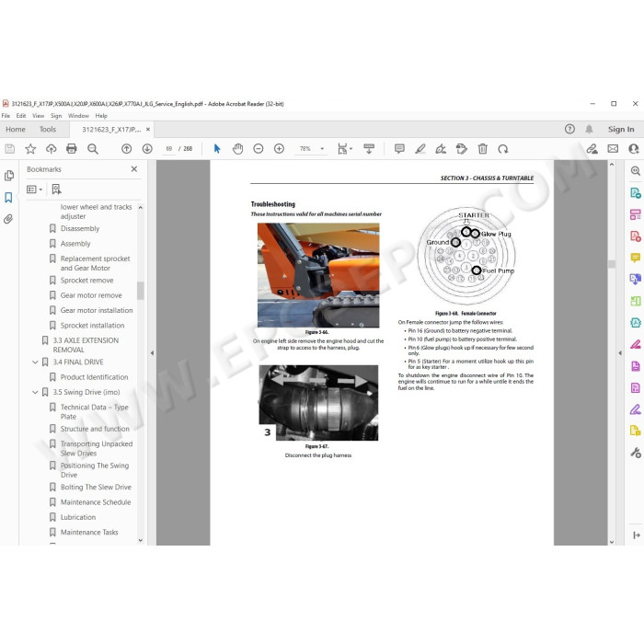
Task: Open the Disassembly bookmark
Action: point(80,228)
